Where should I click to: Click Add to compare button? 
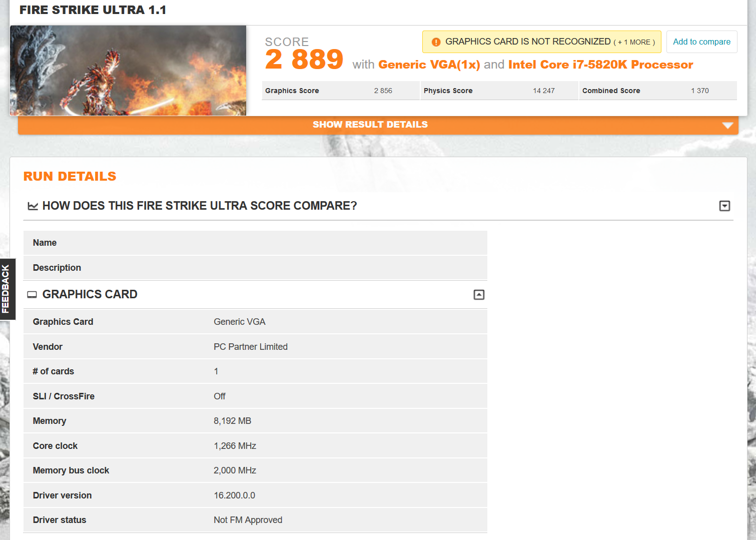[701, 42]
